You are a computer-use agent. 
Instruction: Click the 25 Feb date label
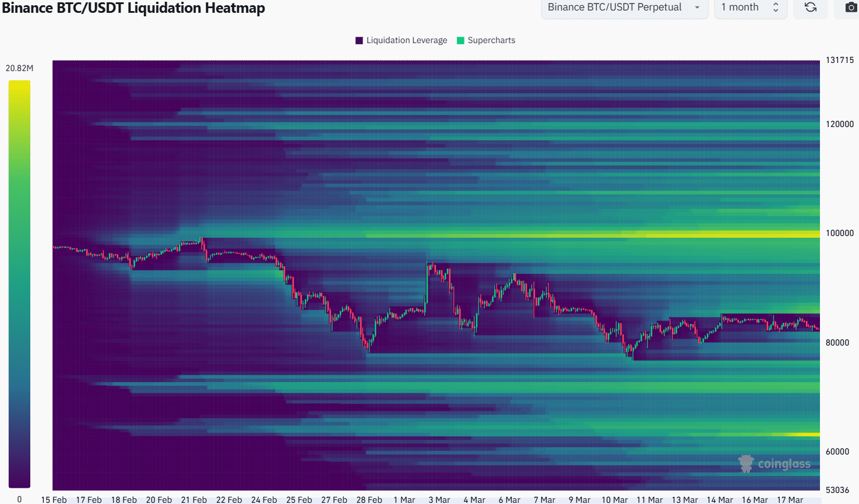coord(299,500)
